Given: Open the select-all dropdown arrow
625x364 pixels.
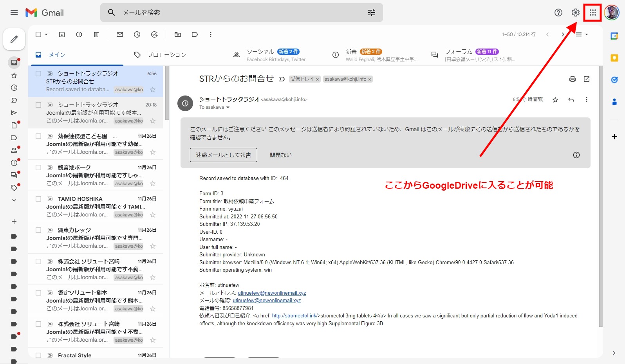Looking at the screenshot, I should coord(46,34).
